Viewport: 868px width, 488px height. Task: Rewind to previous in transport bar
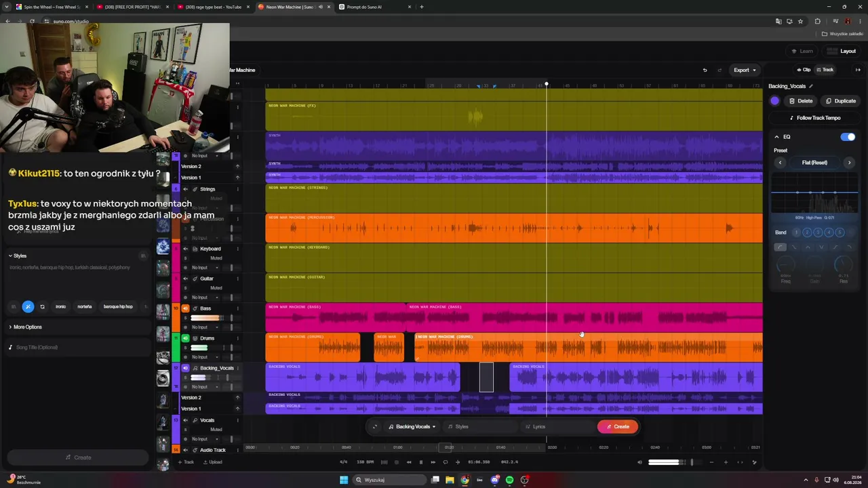coord(409,462)
